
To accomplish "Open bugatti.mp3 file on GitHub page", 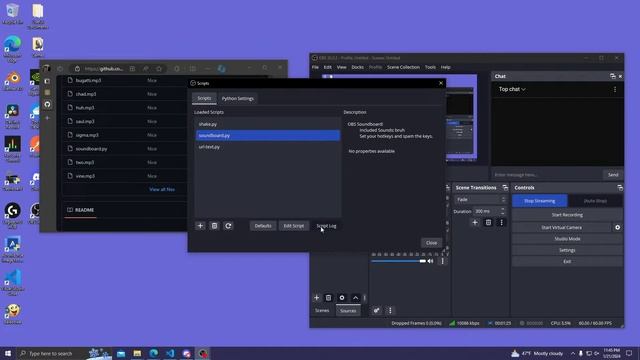I will pyautogui.click(x=88, y=80).
